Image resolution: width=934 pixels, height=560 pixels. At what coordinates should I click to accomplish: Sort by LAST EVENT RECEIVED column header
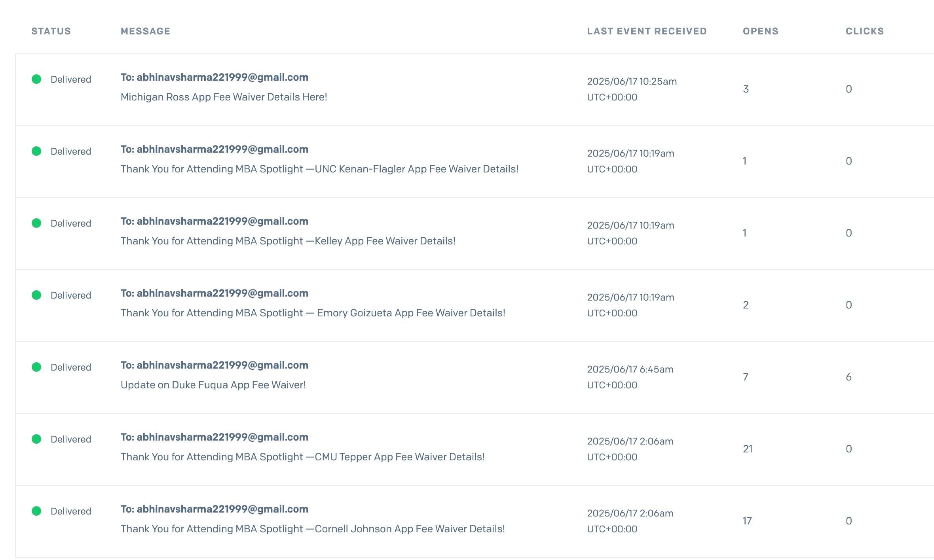647,31
